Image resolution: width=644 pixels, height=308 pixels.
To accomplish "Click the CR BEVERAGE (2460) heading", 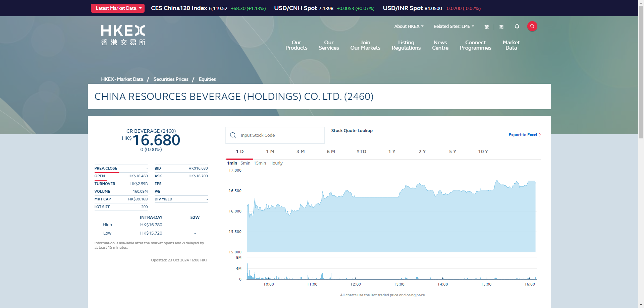I will 151,131.
